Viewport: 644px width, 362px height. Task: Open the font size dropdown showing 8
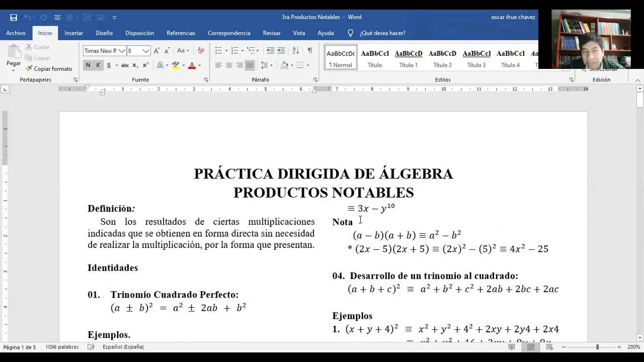145,51
